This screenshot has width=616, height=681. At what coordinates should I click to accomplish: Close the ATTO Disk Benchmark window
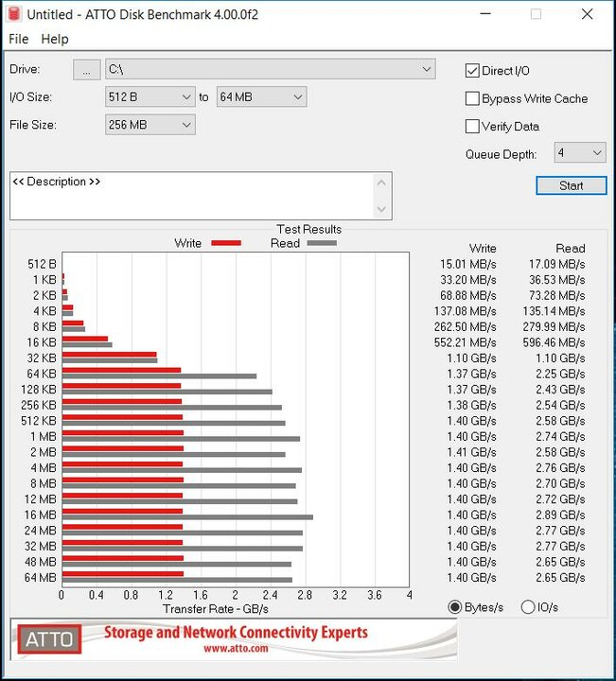click(587, 14)
